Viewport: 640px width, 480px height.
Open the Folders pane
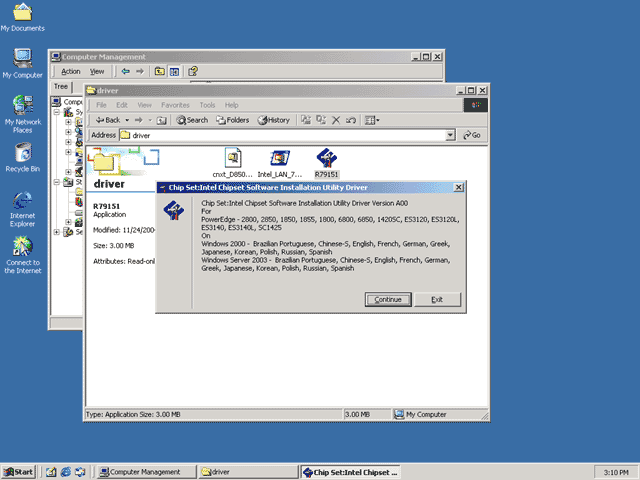tap(233, 120)
